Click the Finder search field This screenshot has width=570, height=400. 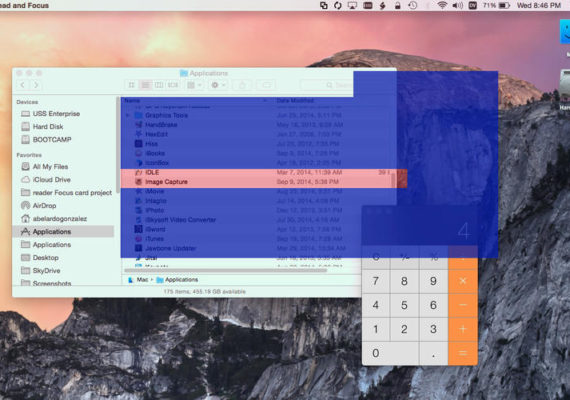point(326,85)
